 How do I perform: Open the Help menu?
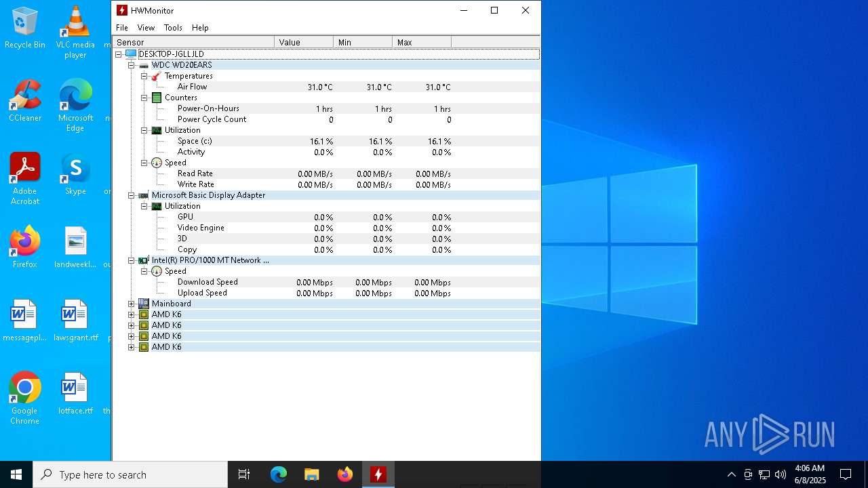200,28
